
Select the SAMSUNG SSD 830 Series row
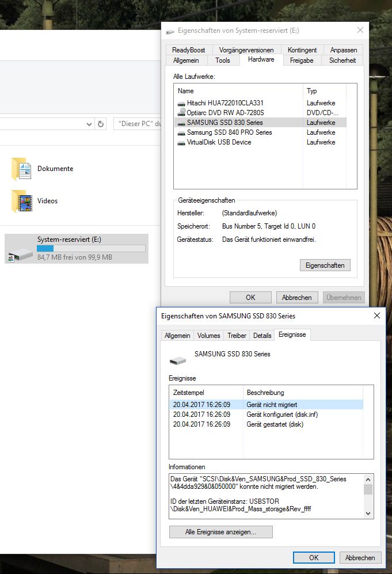[260, 123]
